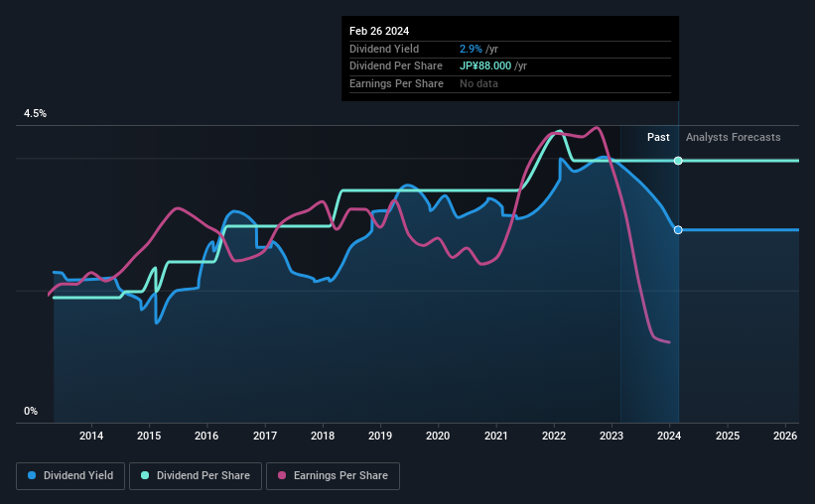Image resolution: width=815 pixels, height=504 pixels.
Task: Click the 2025 x-axis label
Action: point(728,436)
